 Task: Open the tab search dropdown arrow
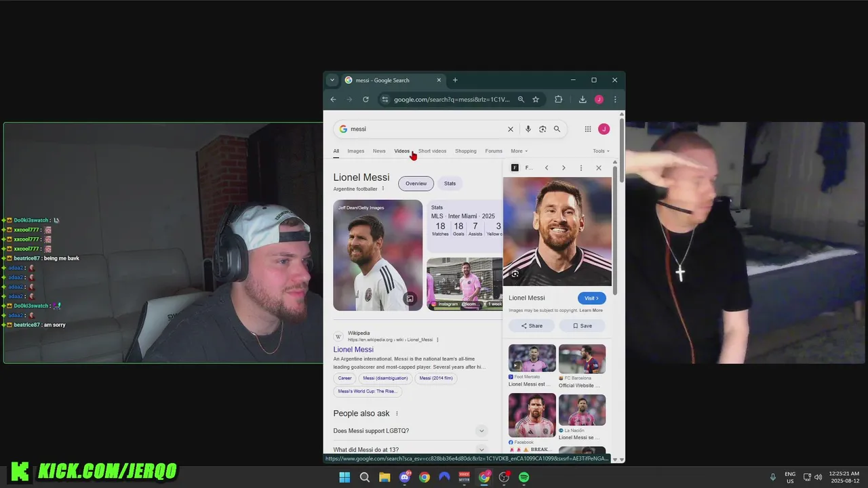pos(332,80)
